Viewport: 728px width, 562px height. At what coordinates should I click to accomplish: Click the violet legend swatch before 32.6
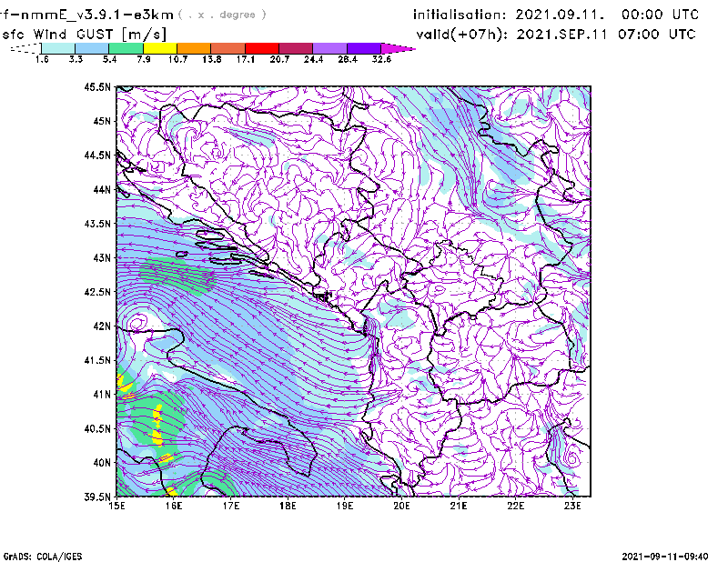(364, 48)
